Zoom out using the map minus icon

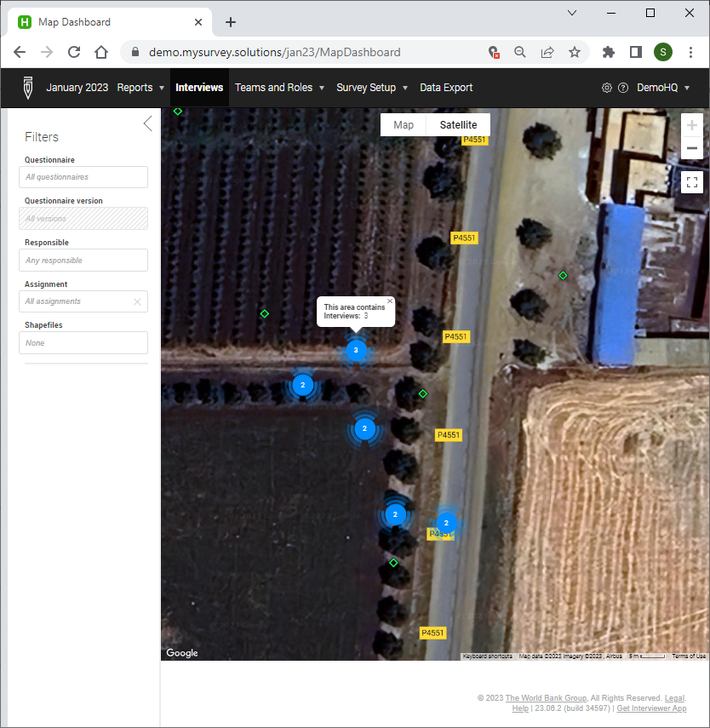[691, 148]
